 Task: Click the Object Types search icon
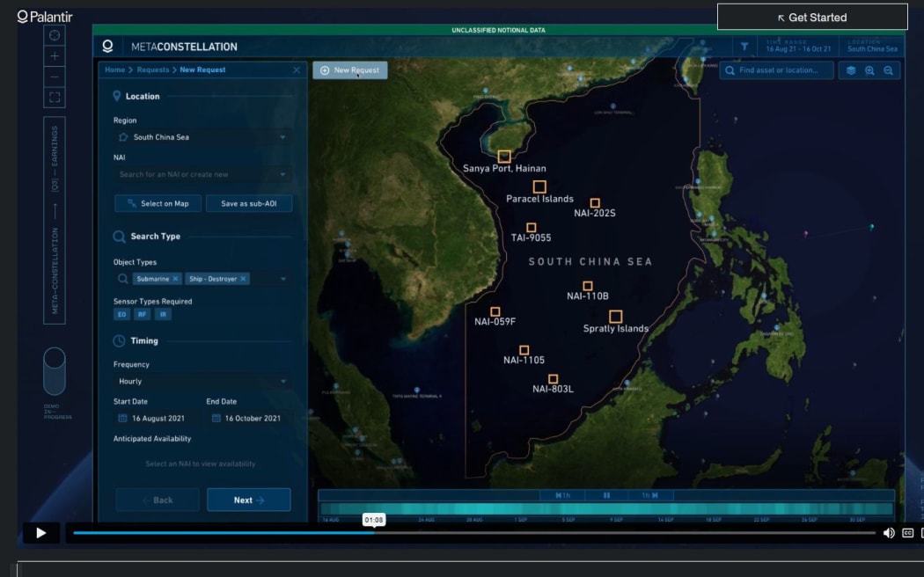(x=122, y=279)
